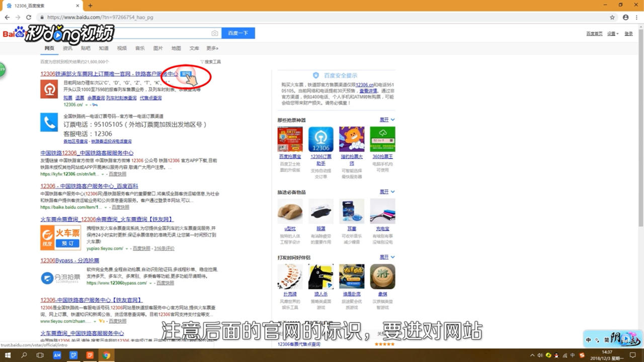
Task: Switch to the 视频 search tab
Action: (x=122, y=48)
